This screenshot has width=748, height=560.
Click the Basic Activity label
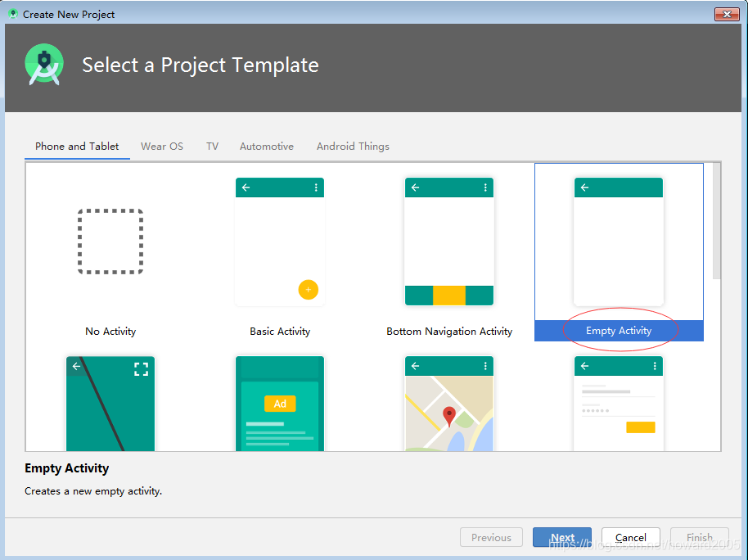(x=280, y=332)
